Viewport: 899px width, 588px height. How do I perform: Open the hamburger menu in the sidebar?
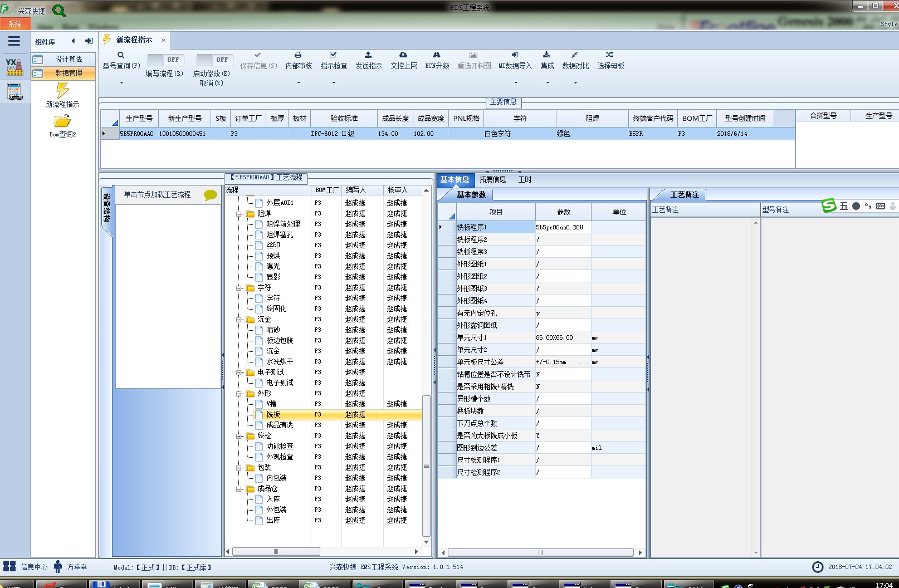point(14,41)
